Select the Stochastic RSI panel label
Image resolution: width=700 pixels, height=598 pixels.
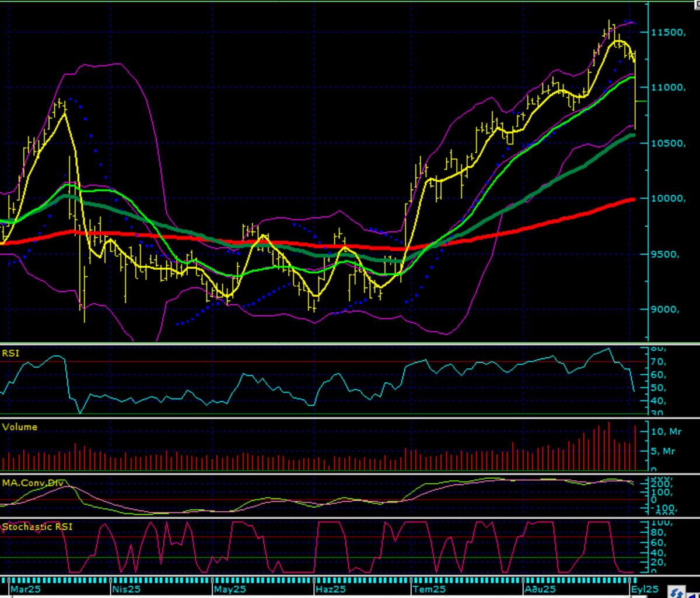37,527
